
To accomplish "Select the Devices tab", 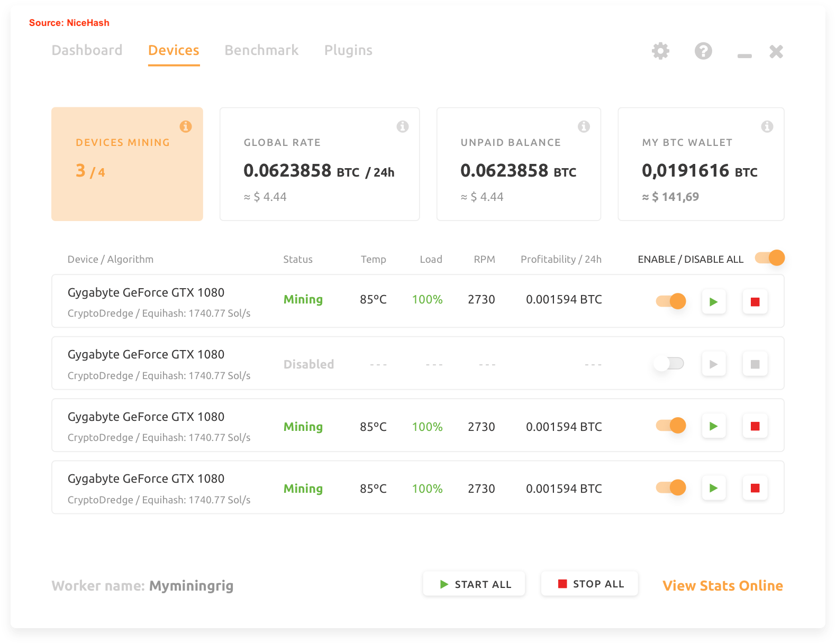I will click(x=174, y=50).
